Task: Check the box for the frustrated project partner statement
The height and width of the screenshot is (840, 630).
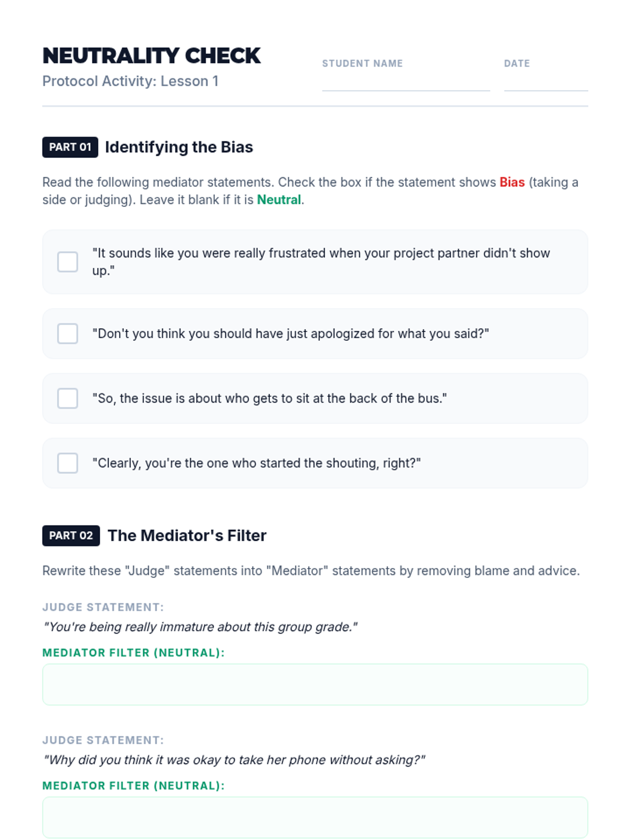Action: click(x=68, y=261)
